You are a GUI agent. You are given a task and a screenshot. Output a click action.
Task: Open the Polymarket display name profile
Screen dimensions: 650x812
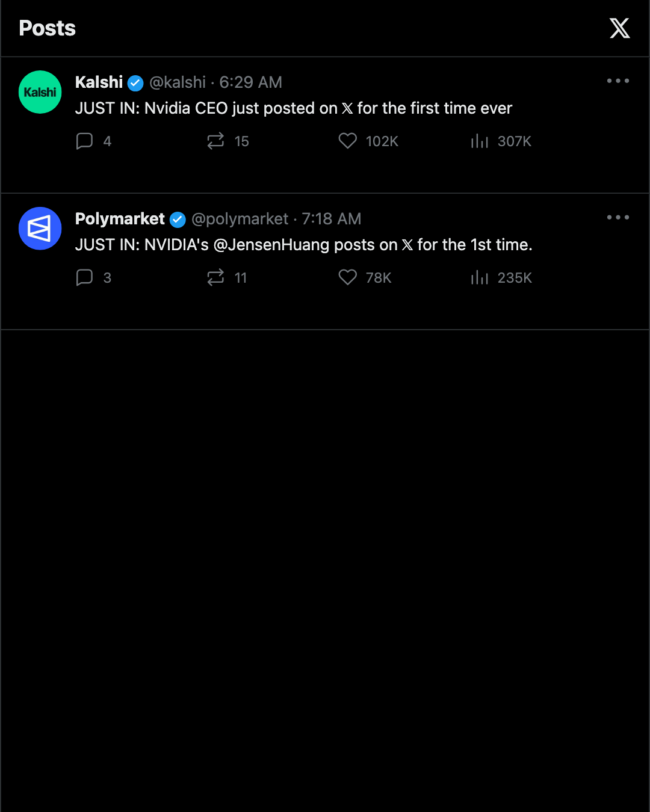pos(120,219)
